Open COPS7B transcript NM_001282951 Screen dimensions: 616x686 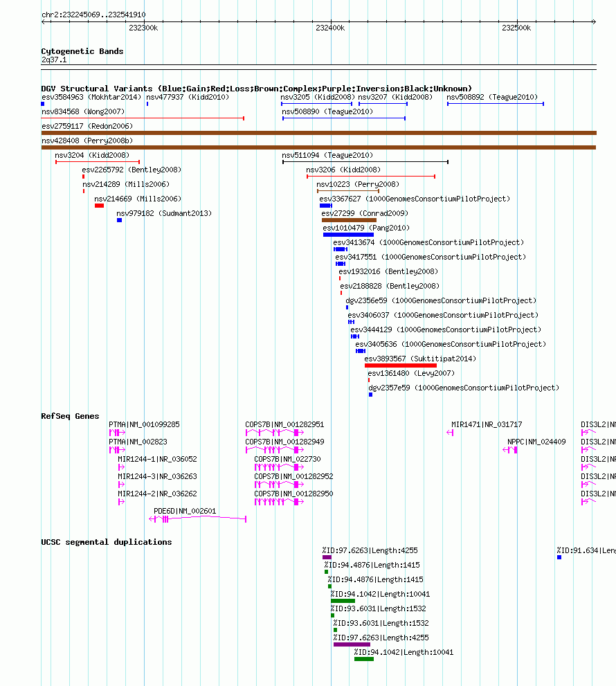284,424
